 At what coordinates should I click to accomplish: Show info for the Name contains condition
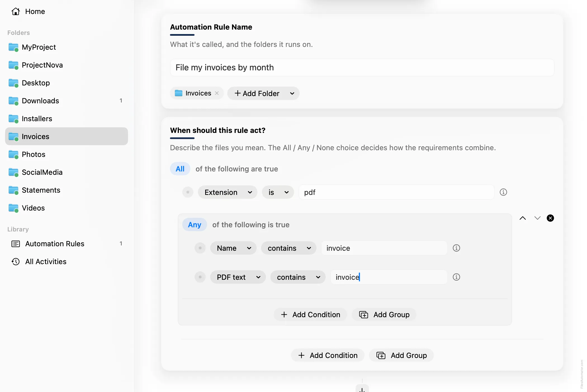pyautogui.click(x=456, y=248)
